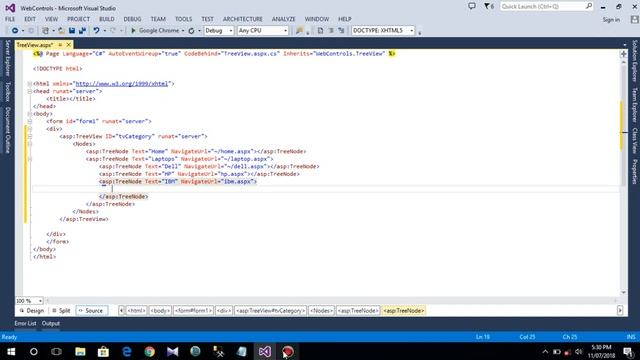The height and width of the screenshot is (360, 640).
Task: Pin the TreeView.aspx tab
Action: point(60,45)
